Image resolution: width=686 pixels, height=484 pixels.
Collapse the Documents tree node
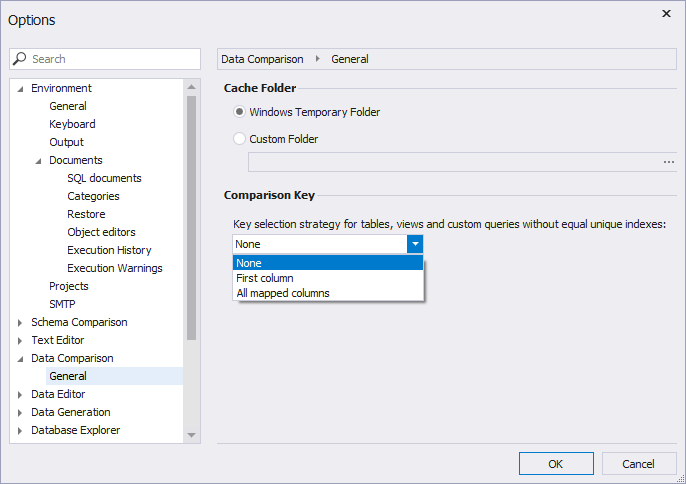[38, 161]
